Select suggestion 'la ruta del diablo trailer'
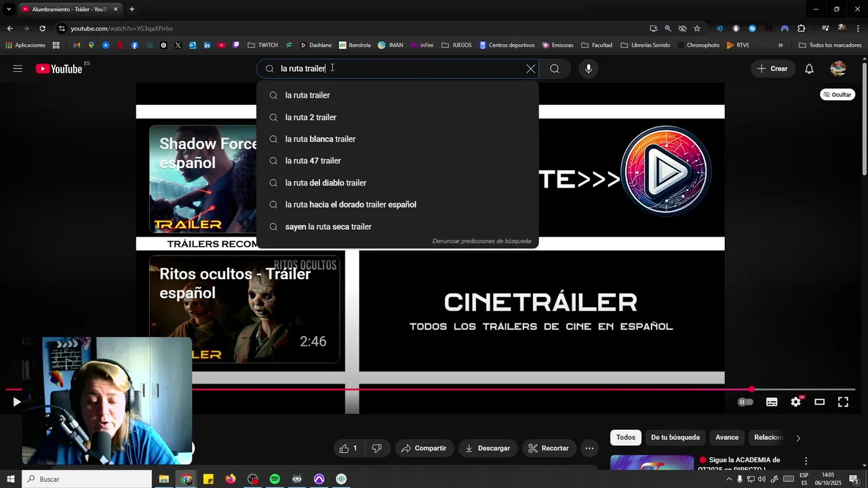Viewport: 868px width, 488px height. (x=397, y=183)
